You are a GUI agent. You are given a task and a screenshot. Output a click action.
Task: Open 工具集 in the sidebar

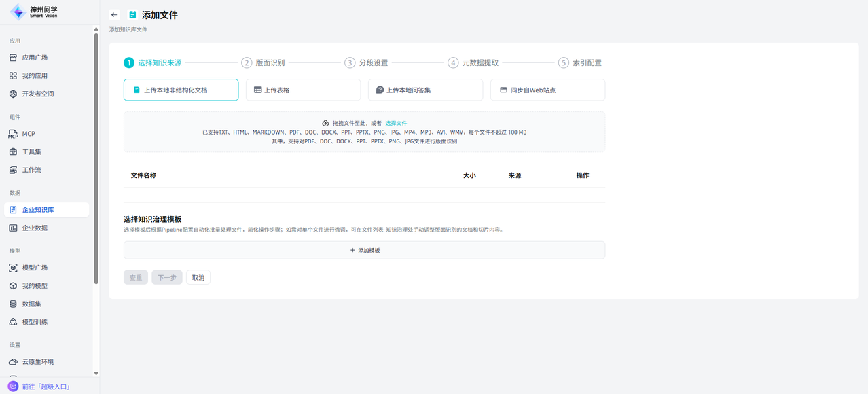[31, 152]
